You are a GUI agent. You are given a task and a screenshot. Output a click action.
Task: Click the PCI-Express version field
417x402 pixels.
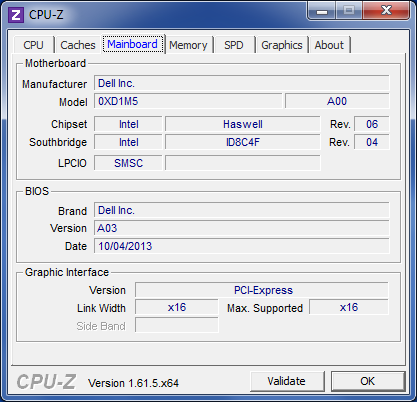point(262,290)
